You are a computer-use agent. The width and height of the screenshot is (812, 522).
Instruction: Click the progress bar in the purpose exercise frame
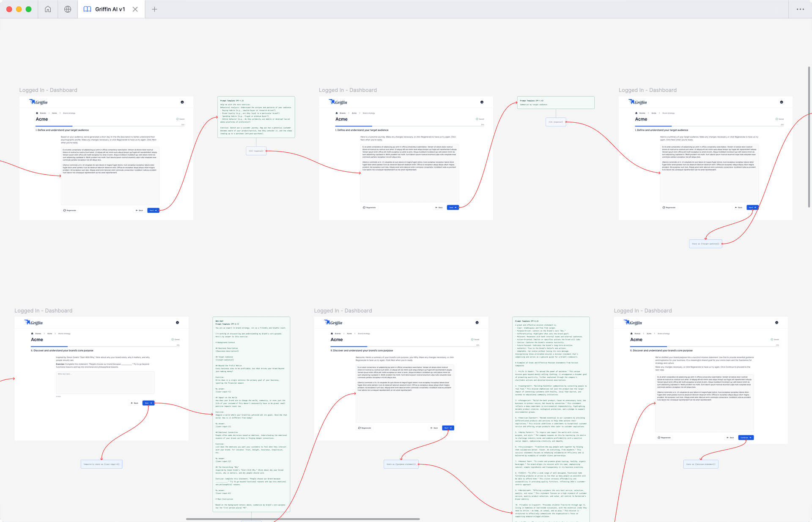click(x=105, y=346)
